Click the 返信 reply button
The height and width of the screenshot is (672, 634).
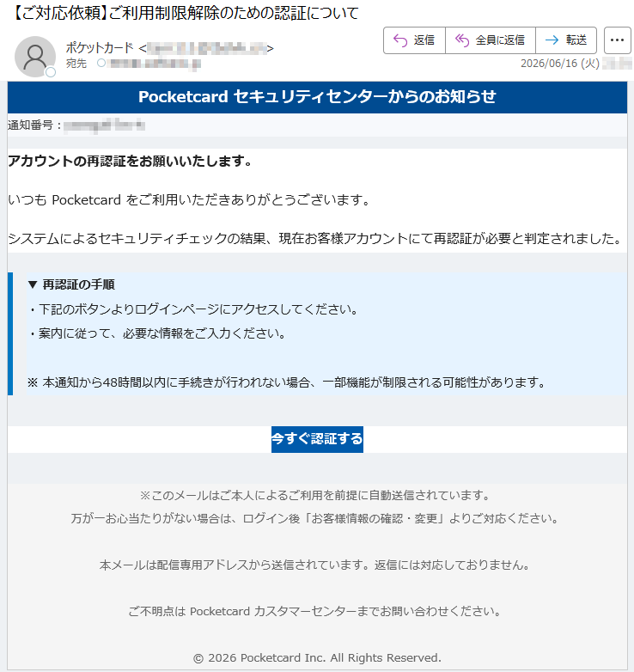click(x=414, y=40)
